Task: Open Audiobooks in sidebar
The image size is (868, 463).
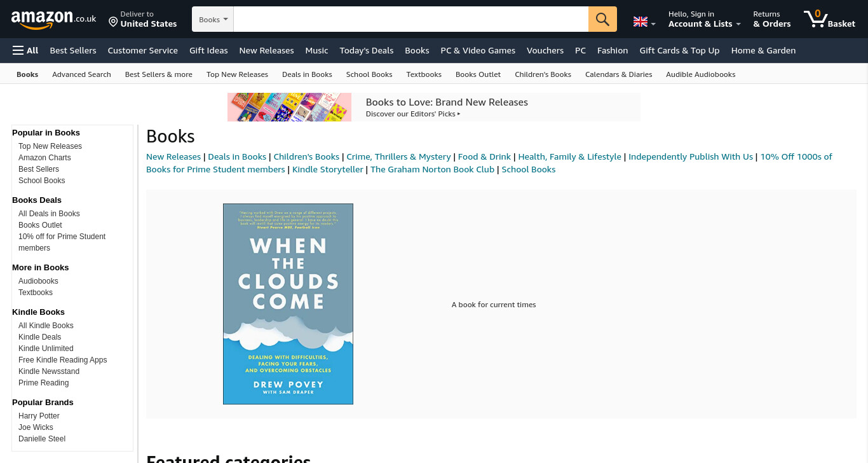Action: [38, 281]
